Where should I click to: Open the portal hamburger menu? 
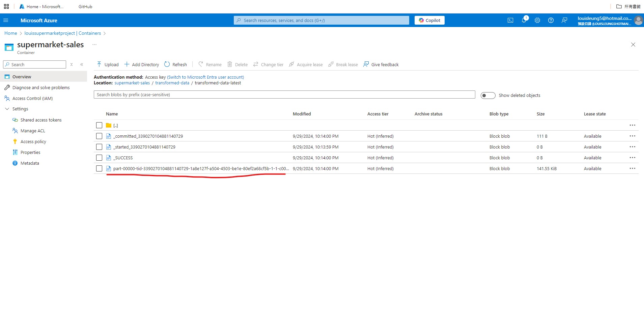point(5,20)
